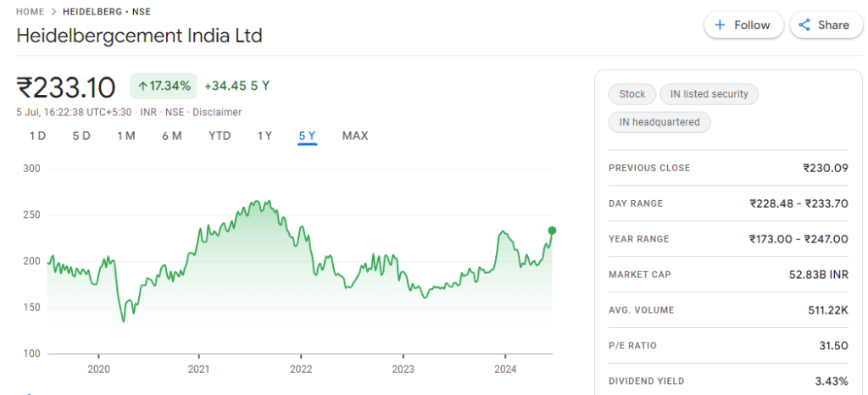Show year-to-date YTD chart

[220, 136]
